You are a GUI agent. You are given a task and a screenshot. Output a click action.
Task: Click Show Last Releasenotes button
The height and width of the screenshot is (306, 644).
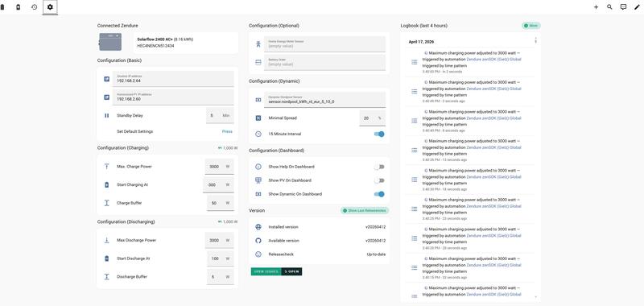click(365, 210)
